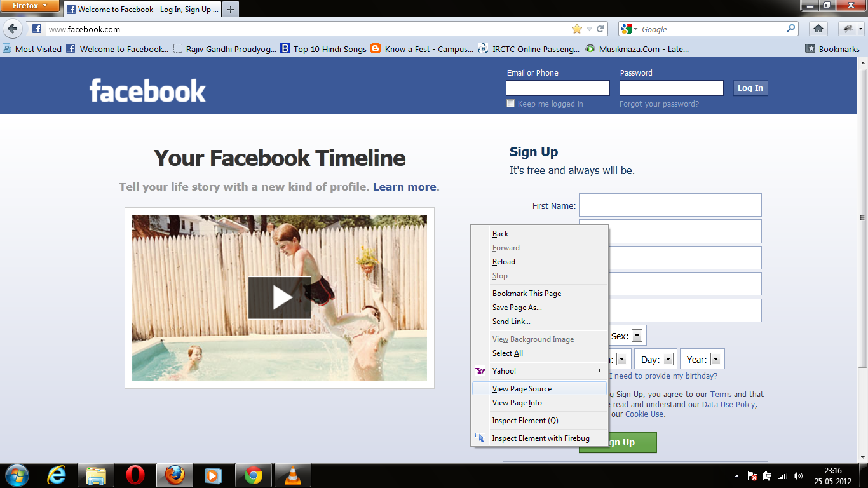
Task: Bookmark this page with the star icon
Action: [x=577, y=29]
